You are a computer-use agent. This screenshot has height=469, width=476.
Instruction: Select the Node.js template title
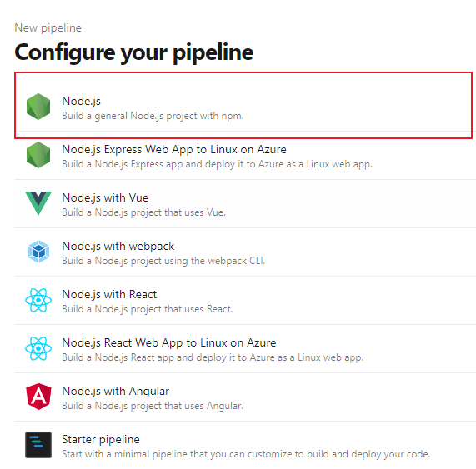[81, 101]
